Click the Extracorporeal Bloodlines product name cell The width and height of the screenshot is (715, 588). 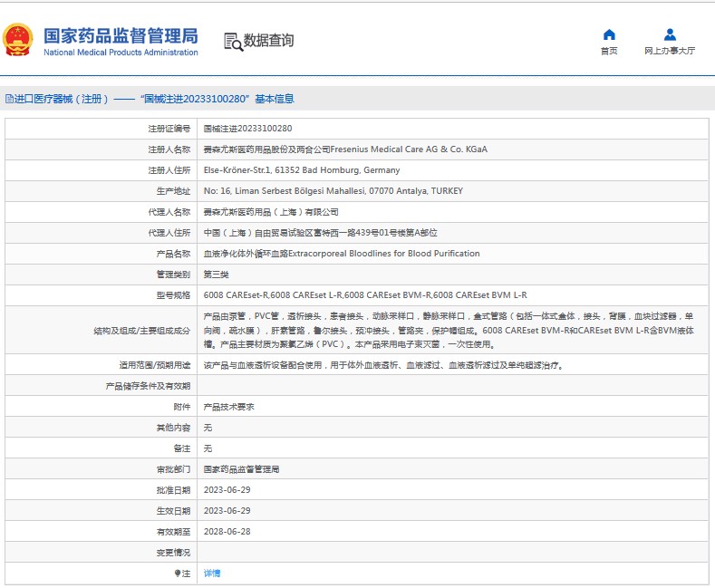341,254
